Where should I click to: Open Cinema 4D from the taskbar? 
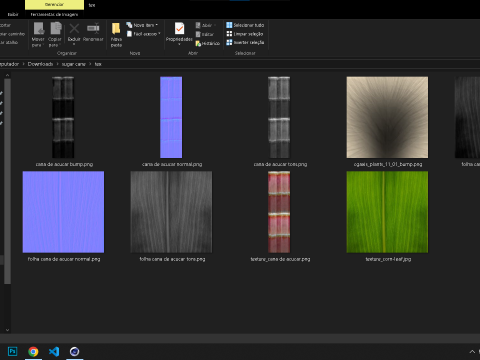pyautogui.click(x=74, y=351)
